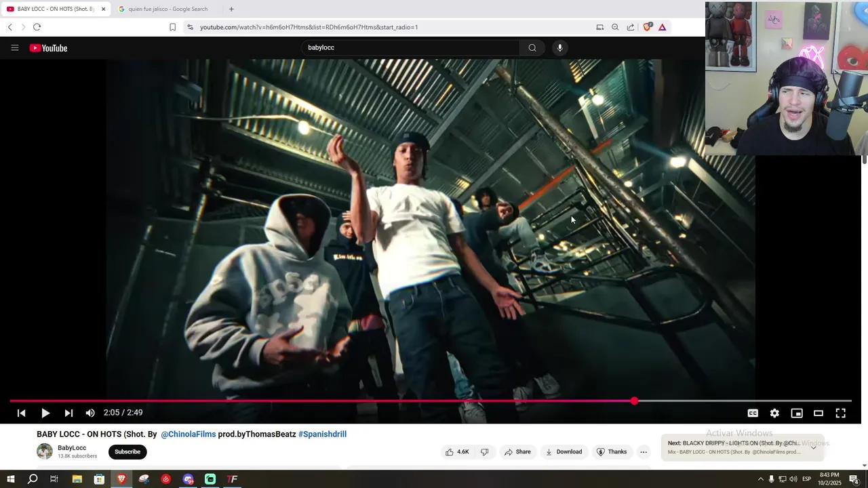Go forward in browser history
Screen dimensions: 868x488
tap(23, 27)
